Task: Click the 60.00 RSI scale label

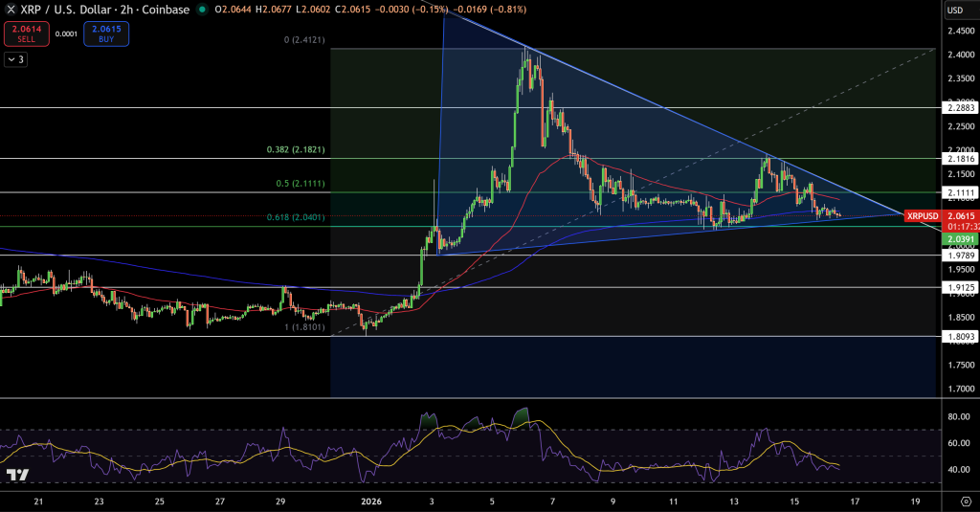Action: pos(959,443)
